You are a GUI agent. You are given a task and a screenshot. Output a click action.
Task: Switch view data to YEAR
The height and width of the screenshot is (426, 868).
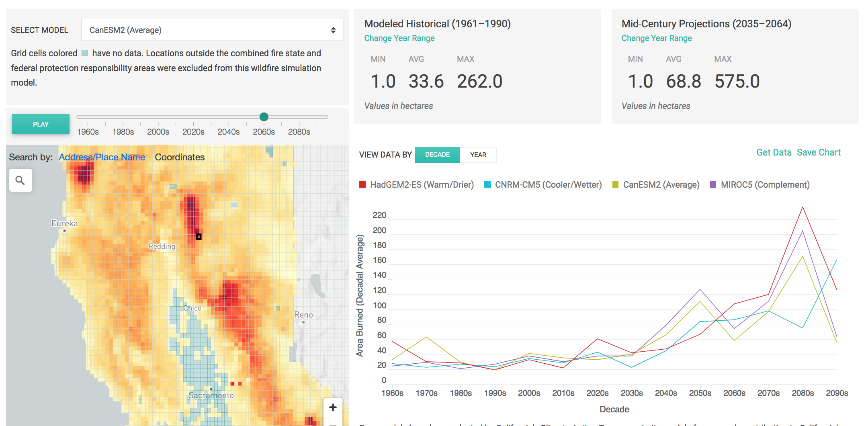[x=478, y=155]
